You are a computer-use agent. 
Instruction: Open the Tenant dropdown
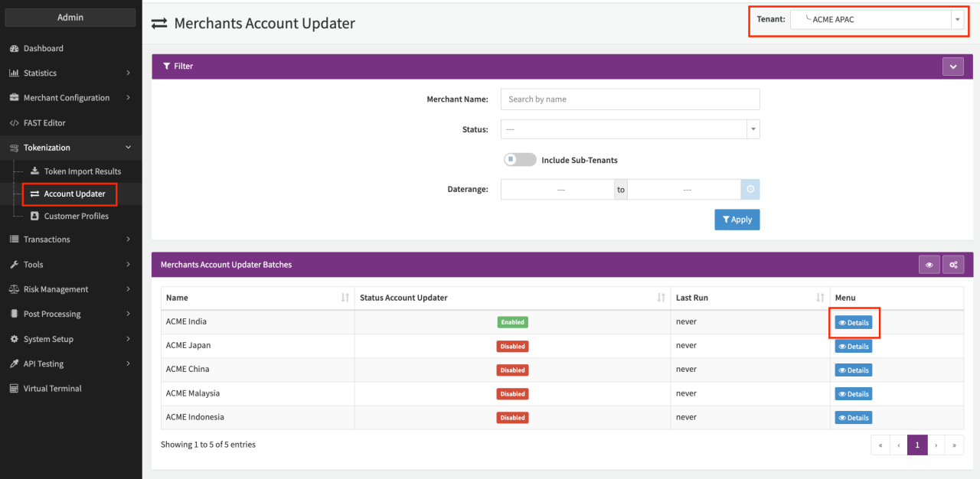click(877, 20)
